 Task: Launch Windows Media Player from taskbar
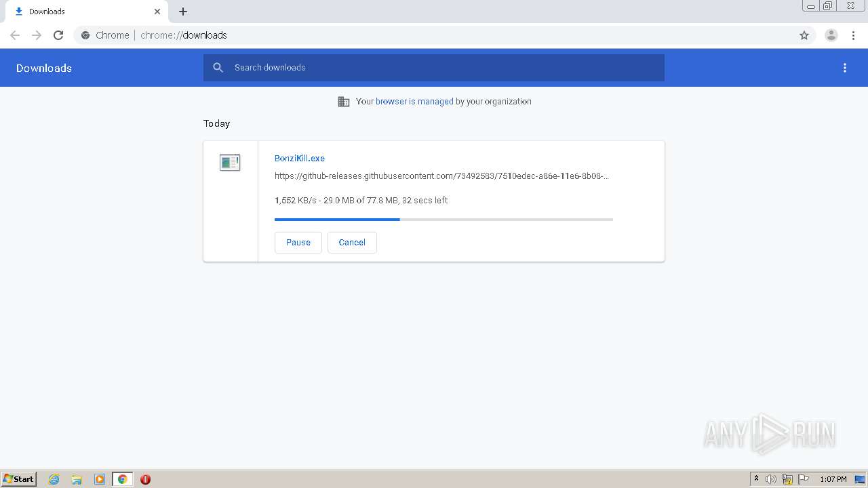click(100, 479)
